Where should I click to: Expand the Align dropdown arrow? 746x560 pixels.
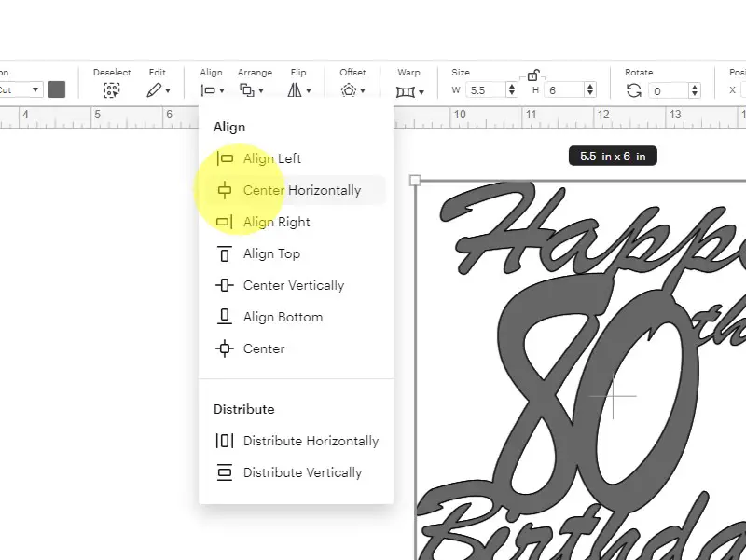pyautogui.click(x=222, y=90)
